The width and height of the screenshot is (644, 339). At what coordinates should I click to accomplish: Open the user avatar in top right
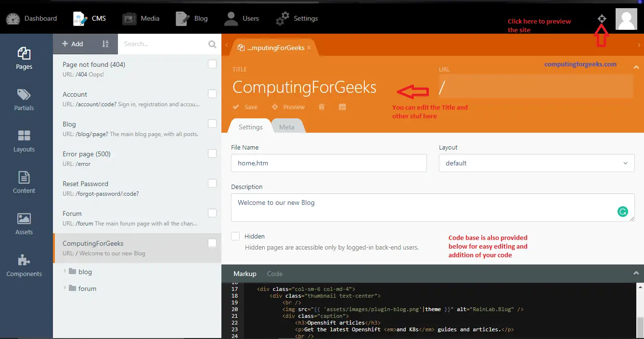point(626,19)
